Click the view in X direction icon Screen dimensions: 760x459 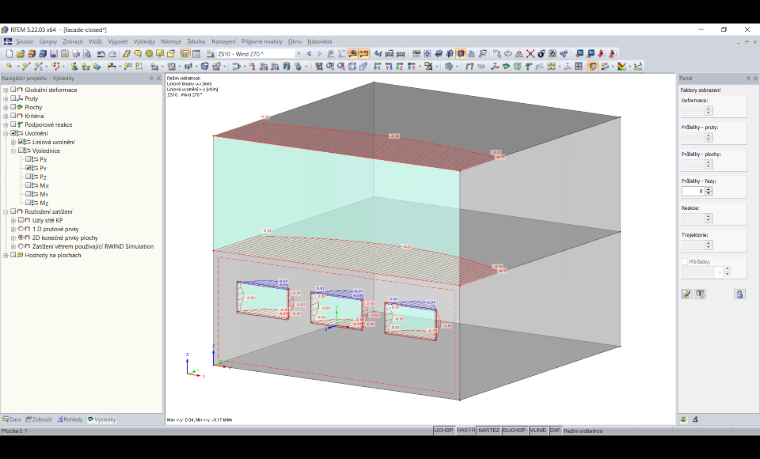[377, 66]
